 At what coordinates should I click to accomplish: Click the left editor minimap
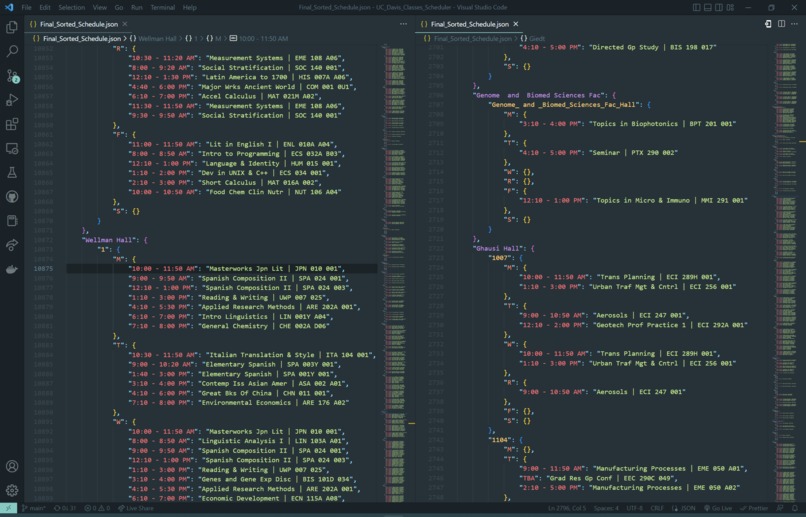click(395, 272)
